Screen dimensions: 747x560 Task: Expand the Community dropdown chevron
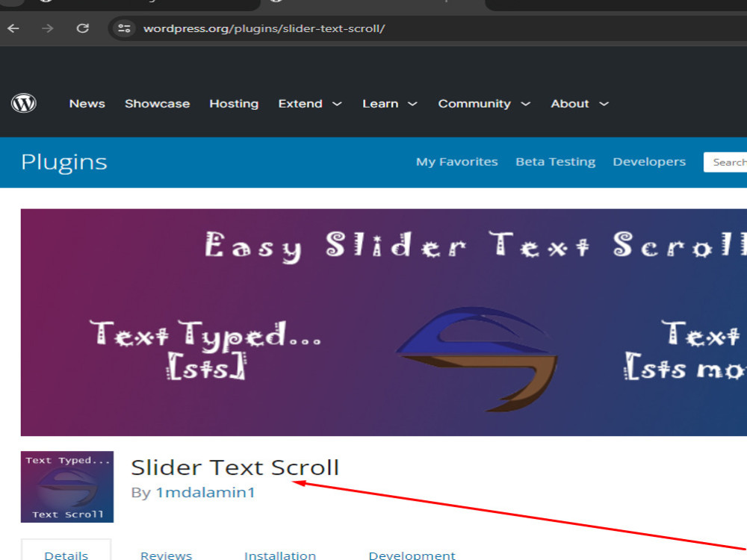coord(525,104)
